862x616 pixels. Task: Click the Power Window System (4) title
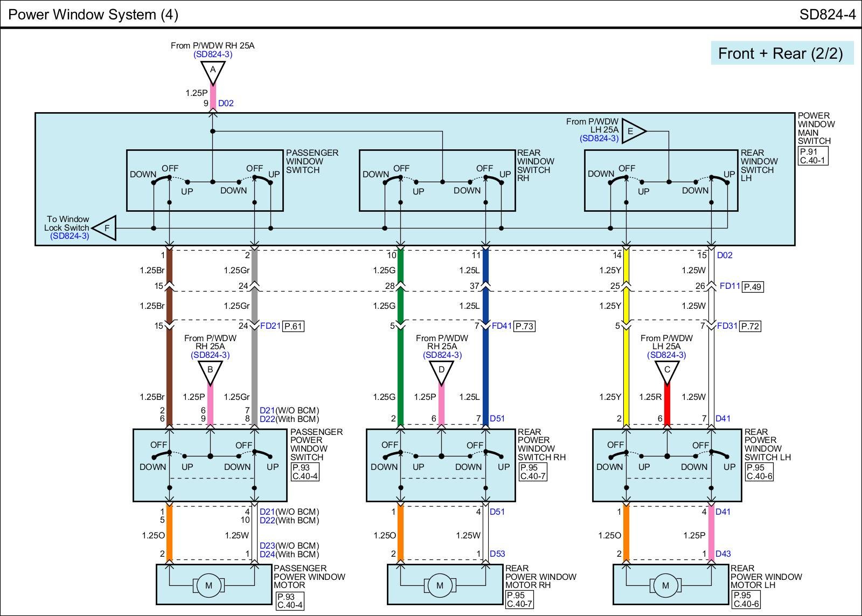[x=93, y=15]
